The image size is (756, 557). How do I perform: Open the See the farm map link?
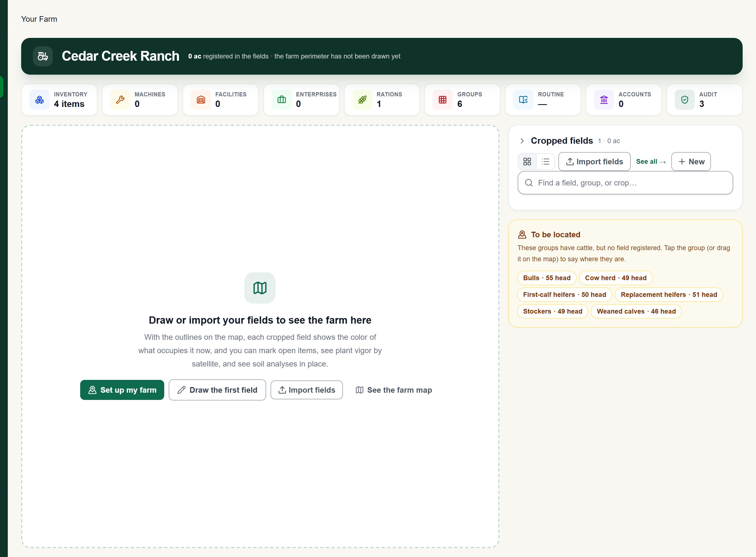coord(394,390)
